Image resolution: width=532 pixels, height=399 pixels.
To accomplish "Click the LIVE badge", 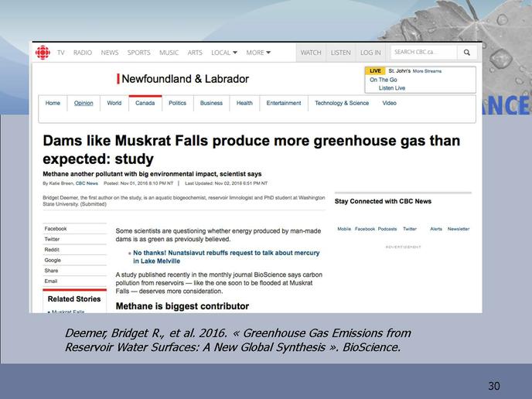I will (375, 71).
